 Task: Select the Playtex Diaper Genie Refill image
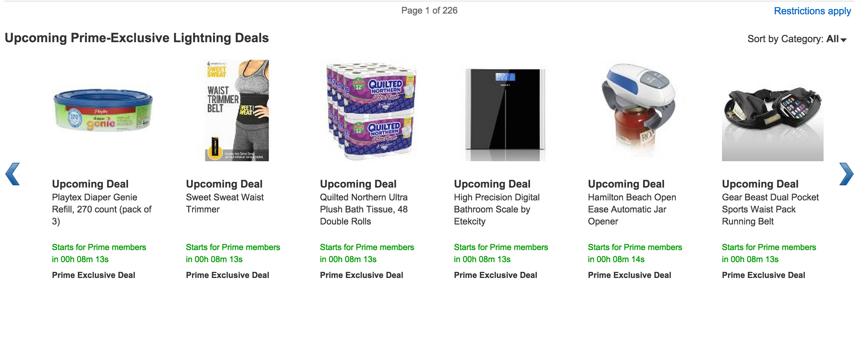[103, 110]
